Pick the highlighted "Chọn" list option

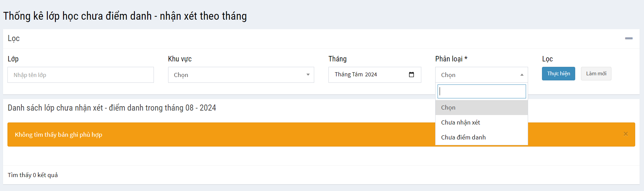tap(448, 108)
